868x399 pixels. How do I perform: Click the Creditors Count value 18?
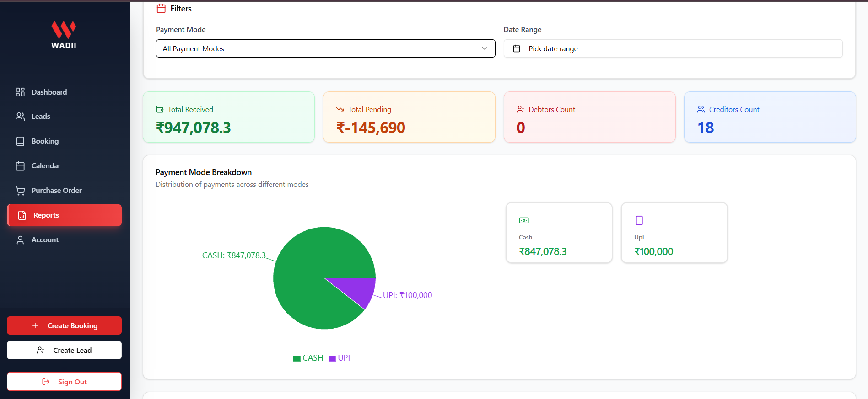point(706,128)
